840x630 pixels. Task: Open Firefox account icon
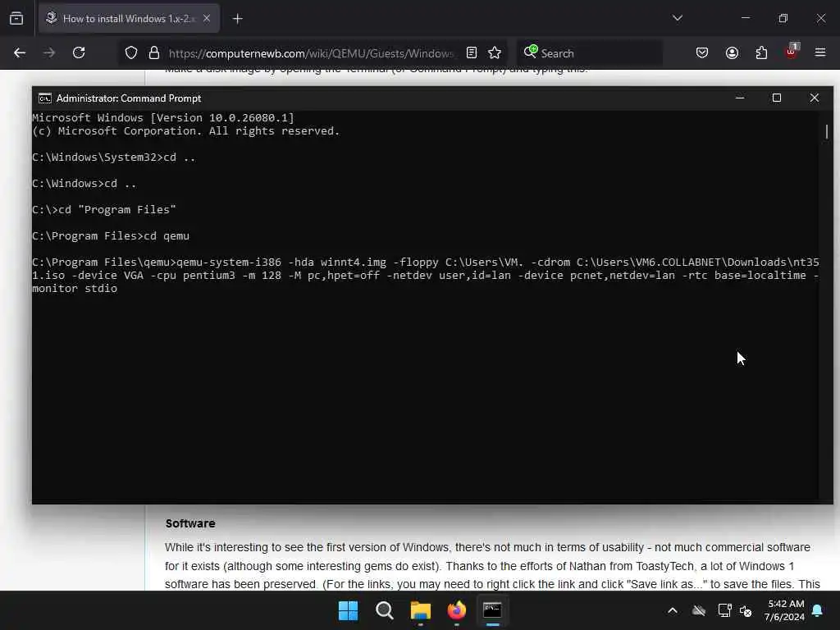(732, 53)
